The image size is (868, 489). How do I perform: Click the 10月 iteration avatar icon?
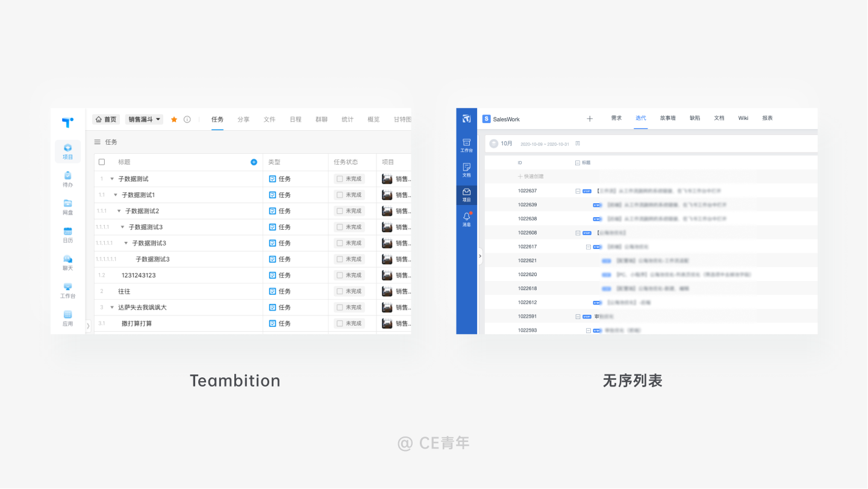point(494,144)
